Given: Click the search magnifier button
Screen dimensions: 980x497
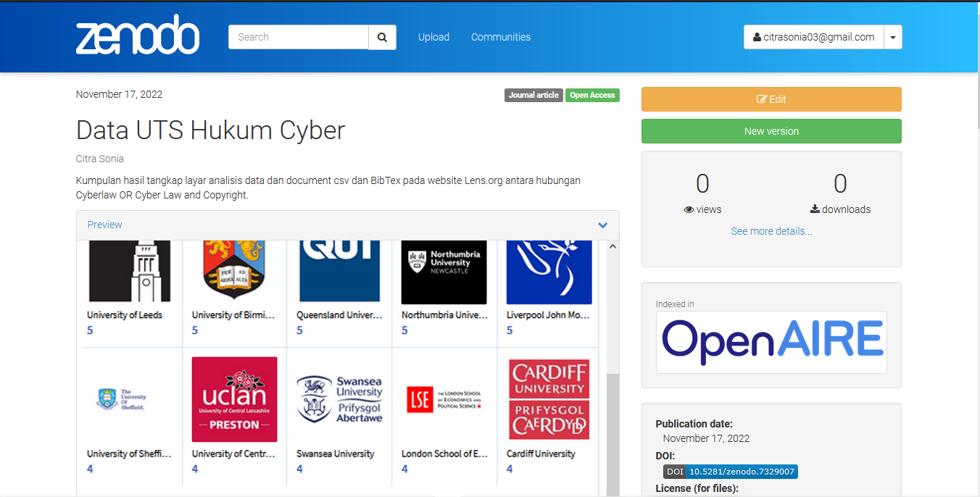Looking at the screenshot, I should tap(382, 37).
